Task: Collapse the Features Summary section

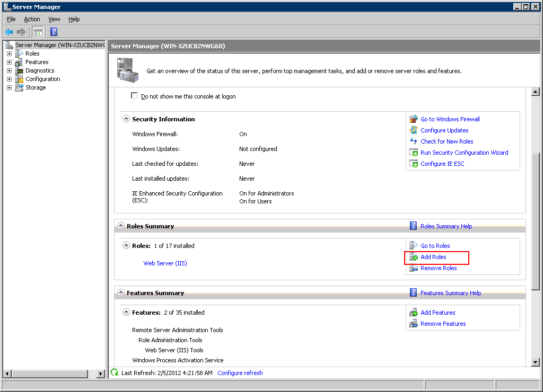Action: coord(120,293)
